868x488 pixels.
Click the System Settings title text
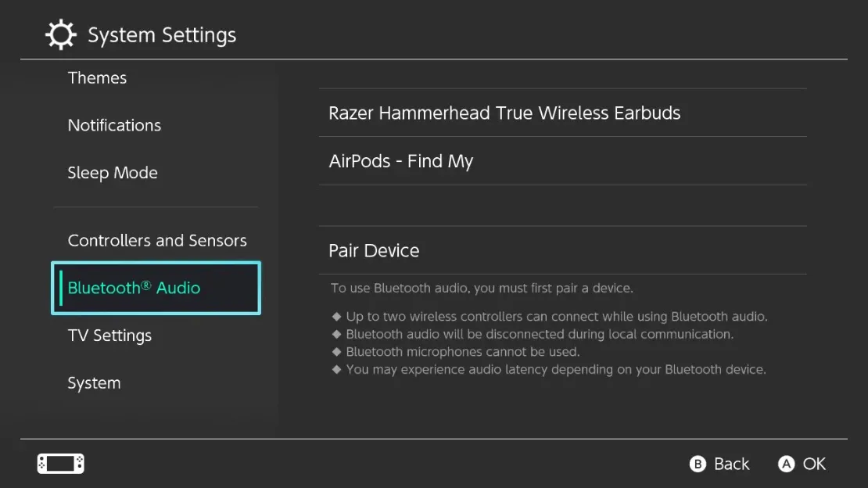162,34
